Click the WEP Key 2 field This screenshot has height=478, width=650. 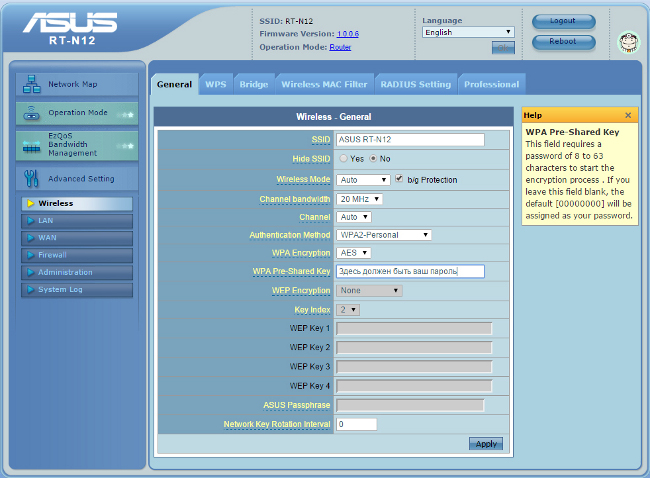point(414,348)
